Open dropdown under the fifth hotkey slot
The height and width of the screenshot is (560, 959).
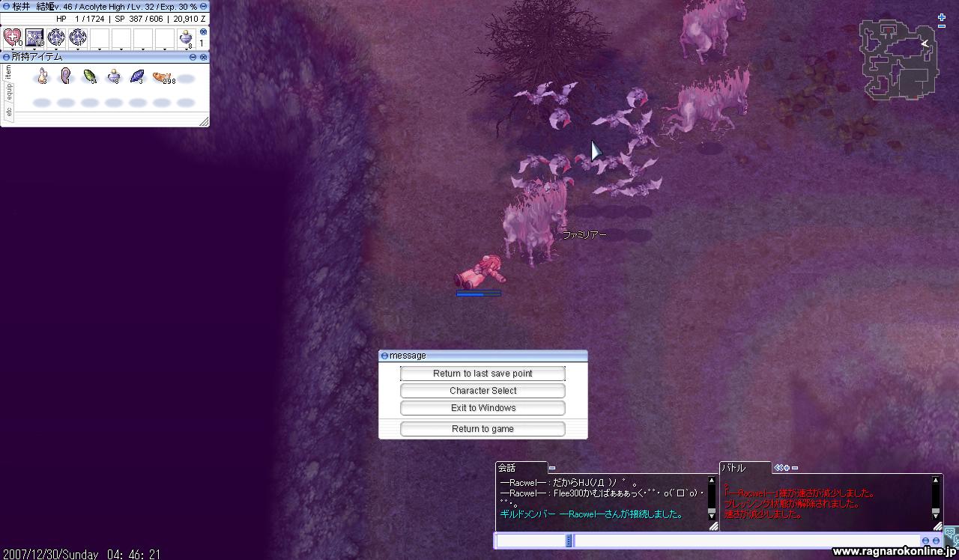100,50
